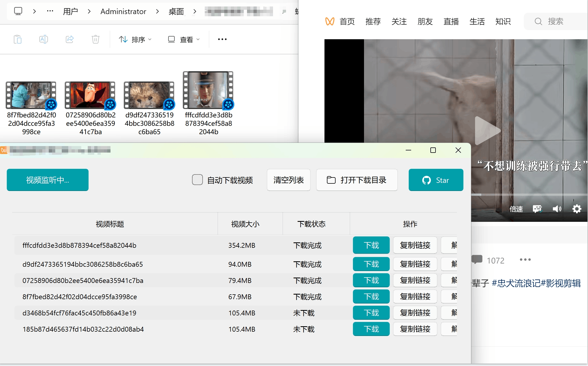Enable the 自动下载视频 checkbox
The height and width of the screenshot is (366, 588).
pyautogui.click(x=197, y=180)
